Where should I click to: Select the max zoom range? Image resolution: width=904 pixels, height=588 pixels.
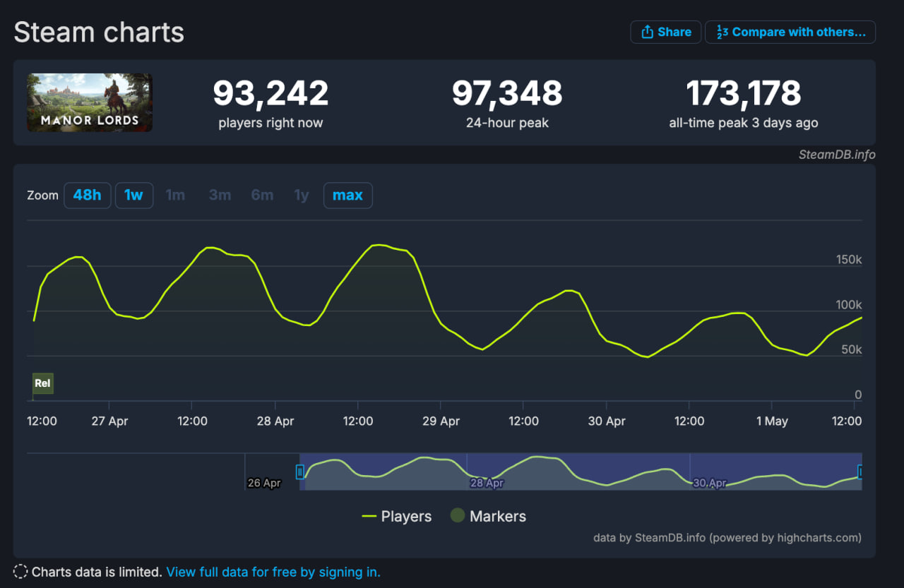pyautogui.click(x=347, y=196)
